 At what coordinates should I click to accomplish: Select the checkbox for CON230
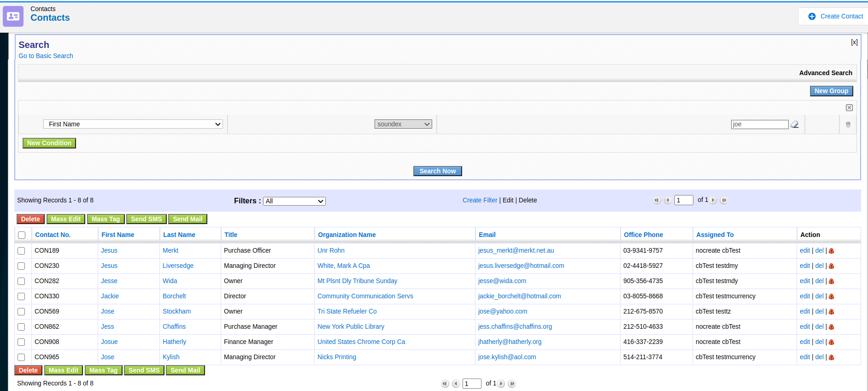click(21, 266)
